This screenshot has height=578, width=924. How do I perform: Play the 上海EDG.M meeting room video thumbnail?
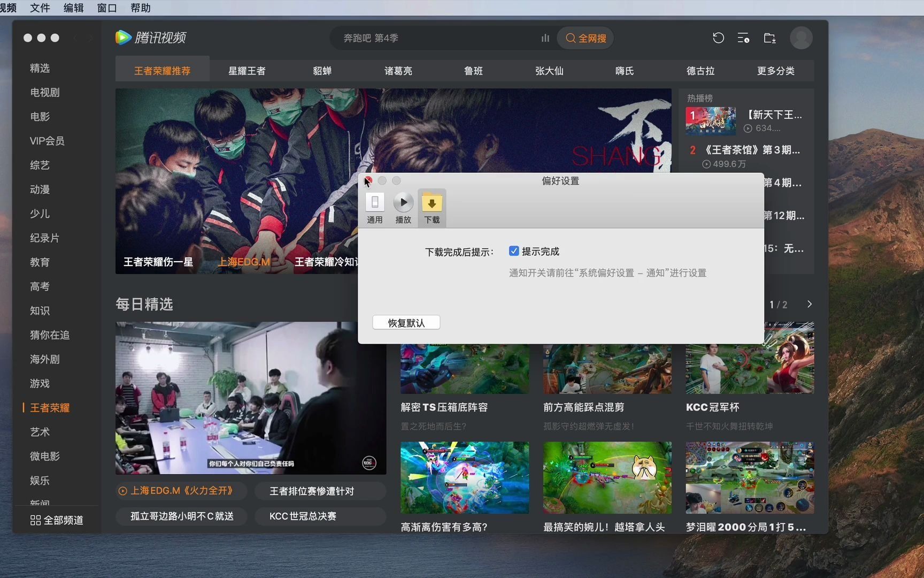tap(251, 398)
